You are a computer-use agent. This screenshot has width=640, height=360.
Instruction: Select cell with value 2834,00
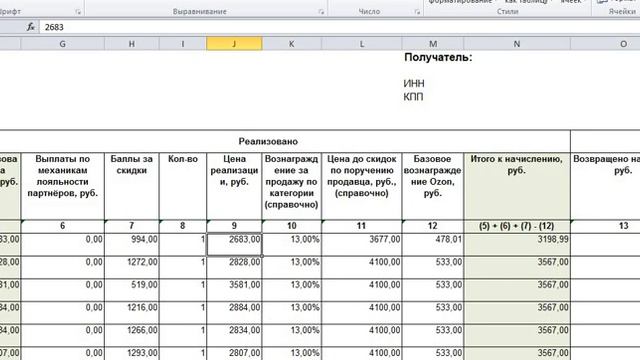pos(234,336)
